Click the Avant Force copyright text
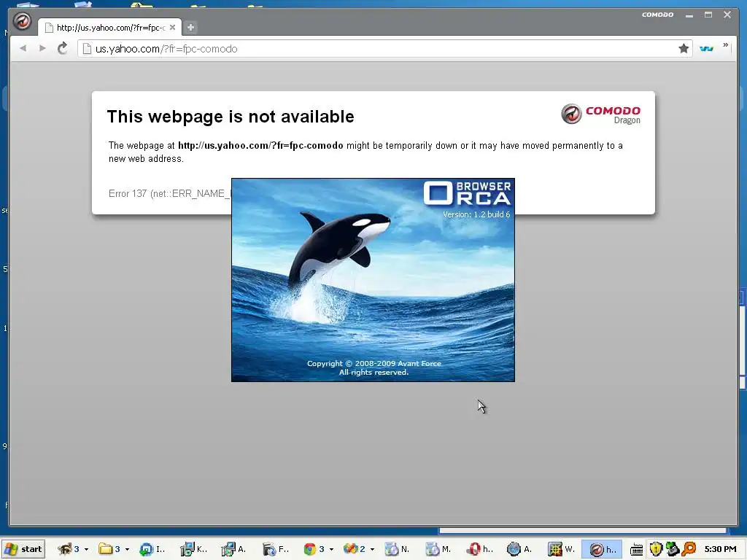 (374, 367)
